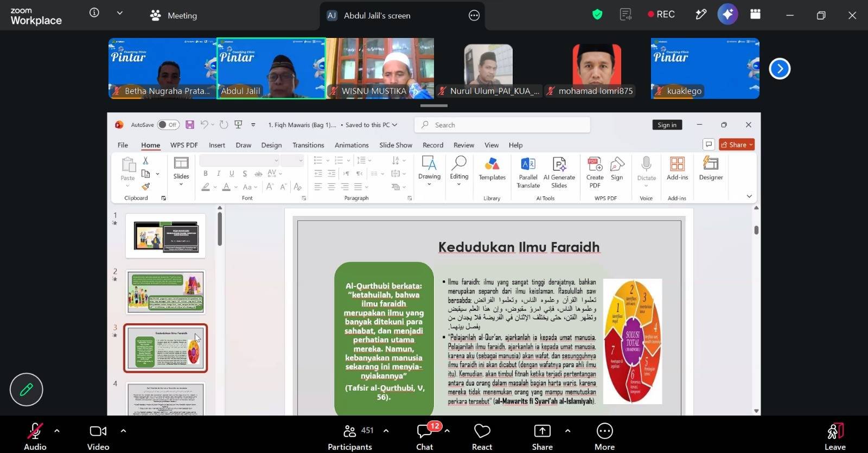The image size is (868, 453).
Task: Leave the meeting
Action: (x=835, y=437)
